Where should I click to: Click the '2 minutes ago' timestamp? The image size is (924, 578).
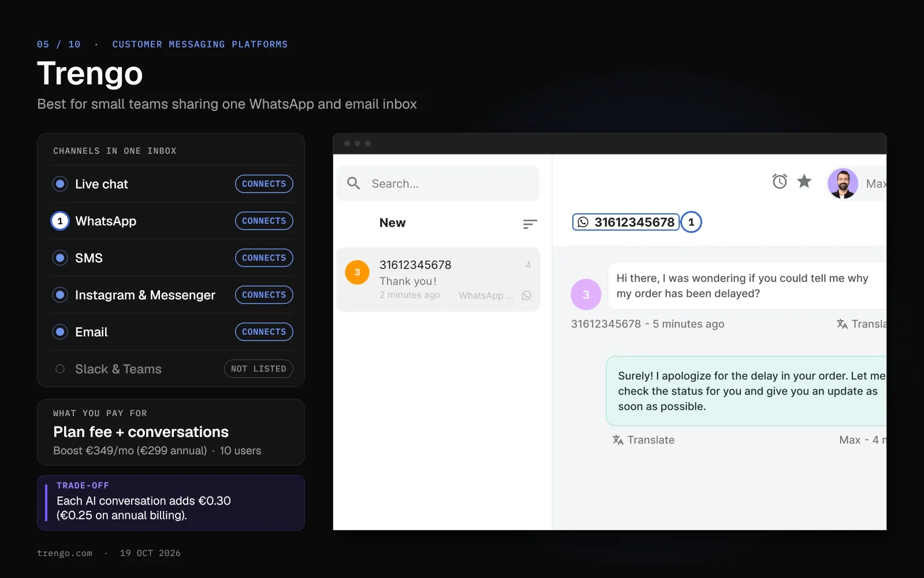pos(410,295)
